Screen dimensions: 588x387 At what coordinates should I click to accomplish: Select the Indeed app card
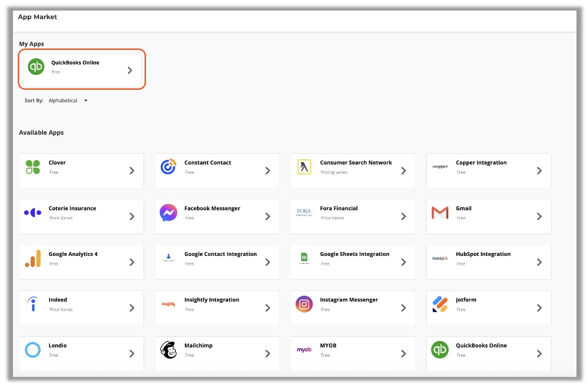81,308
